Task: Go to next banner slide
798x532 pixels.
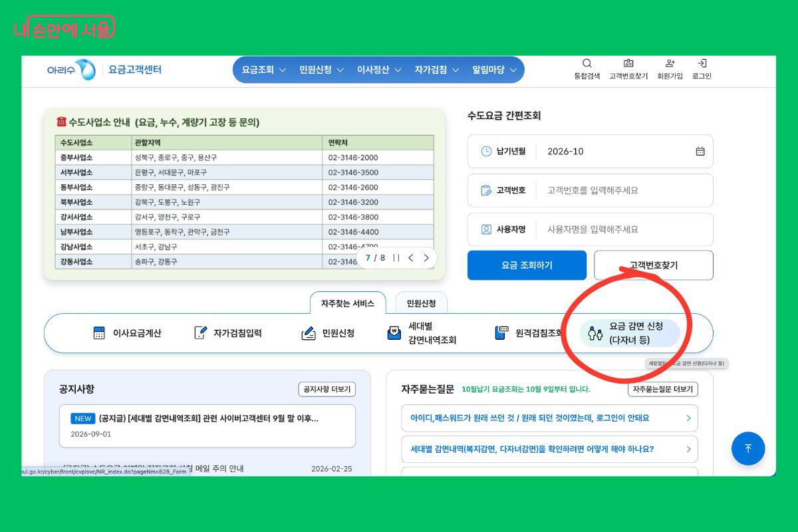Action: pos(426,258)
